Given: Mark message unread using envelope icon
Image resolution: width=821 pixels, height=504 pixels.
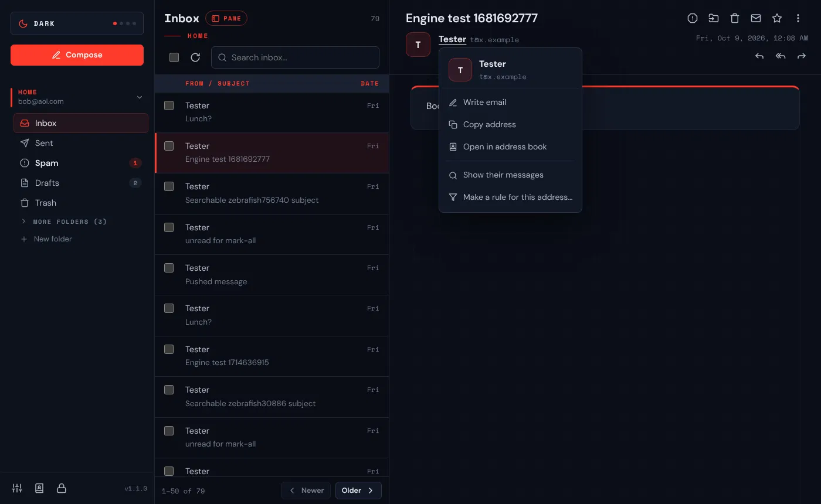Looking at the screenshot, I should 756,18.
